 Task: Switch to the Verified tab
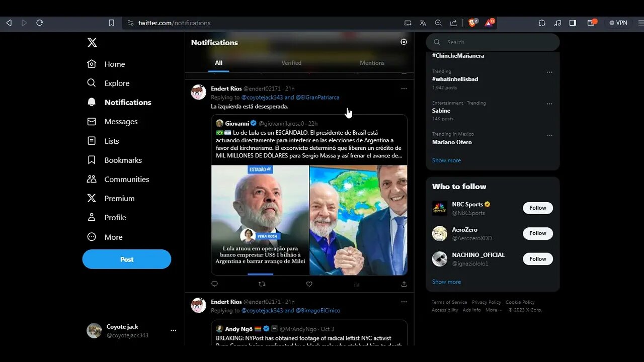click(291, 63)
